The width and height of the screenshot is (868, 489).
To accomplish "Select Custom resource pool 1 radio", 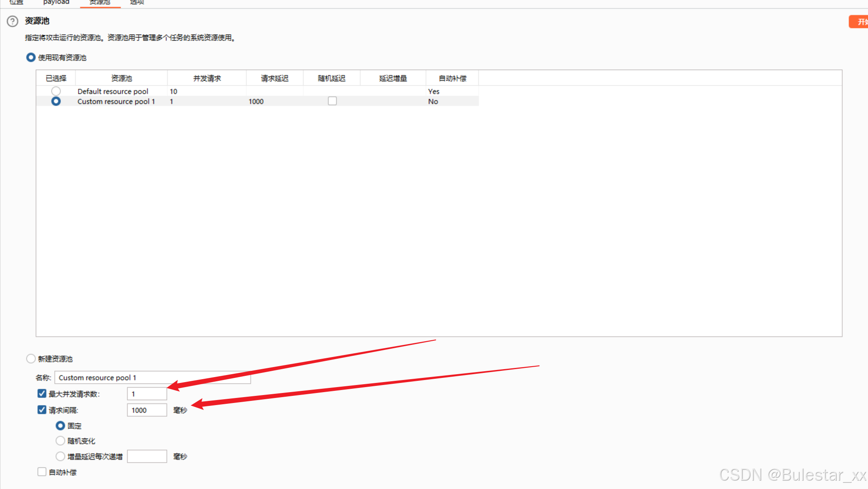I will (x=56, y=101).
